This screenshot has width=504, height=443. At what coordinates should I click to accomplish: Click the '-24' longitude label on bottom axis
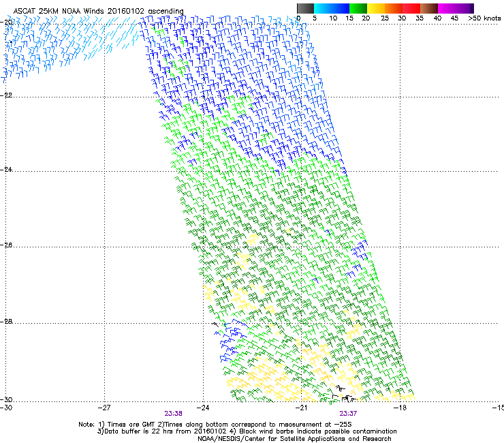(x=203, y=408)
